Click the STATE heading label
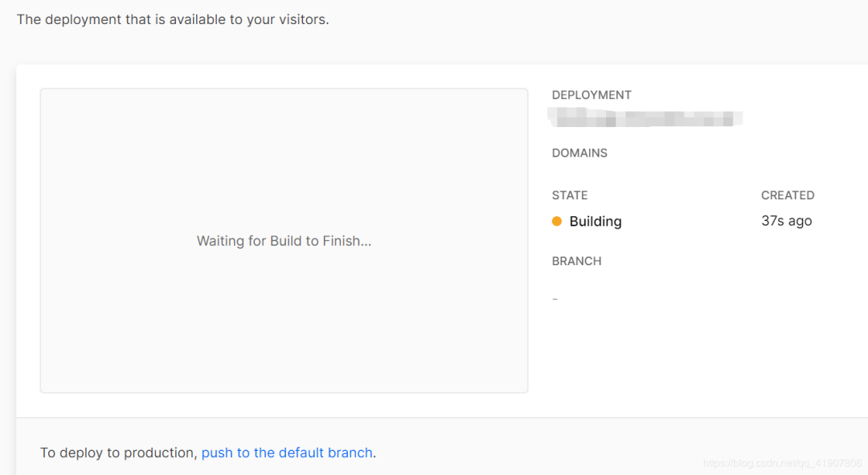868x475 pixels. coord(570,195)
